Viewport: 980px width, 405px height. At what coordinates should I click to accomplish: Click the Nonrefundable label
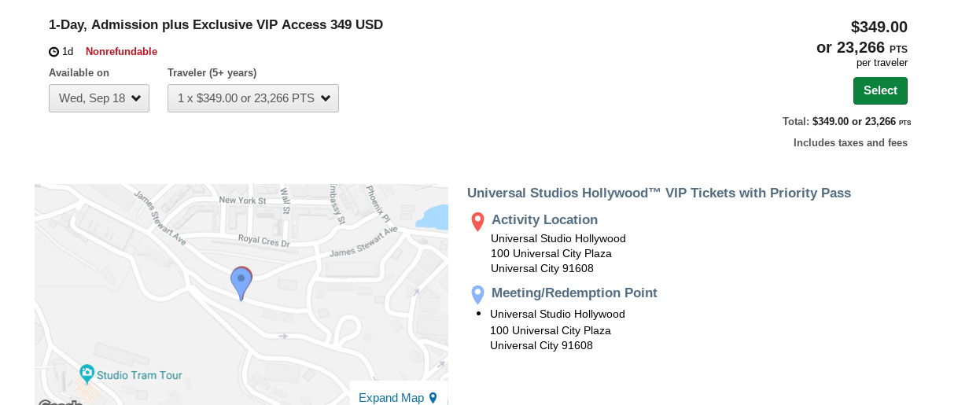tap(121, 52)
